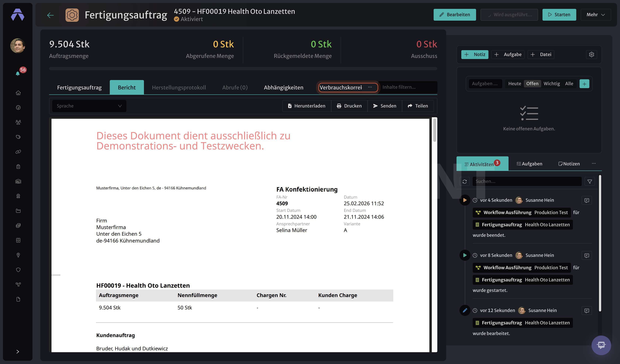Open the Abrufe (0) tab
Image resolution: width=620 pixels, height=364 pixels.
coord(235,87)
